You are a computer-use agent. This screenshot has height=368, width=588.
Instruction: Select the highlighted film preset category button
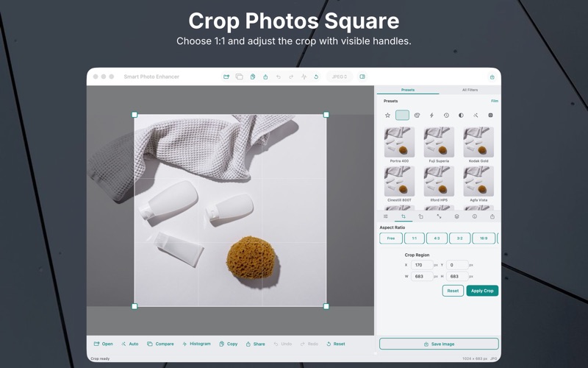click(402, 116)
